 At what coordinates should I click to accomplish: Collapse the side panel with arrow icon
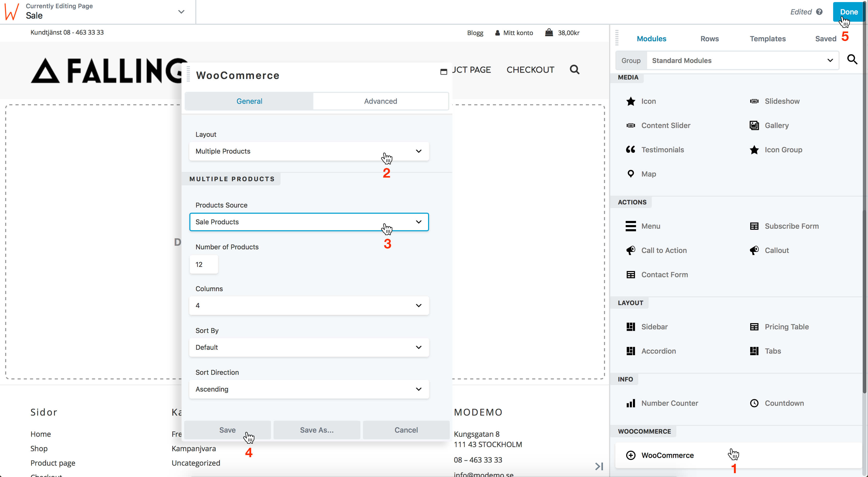point(599,466)
